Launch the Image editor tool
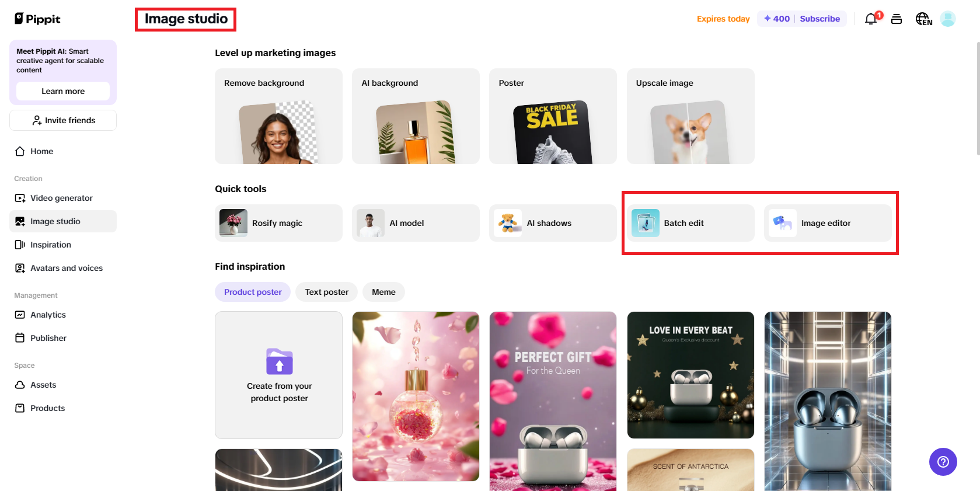Image resolution: width=980 pixels, height=491 pixels. click(x=826, y=222)
